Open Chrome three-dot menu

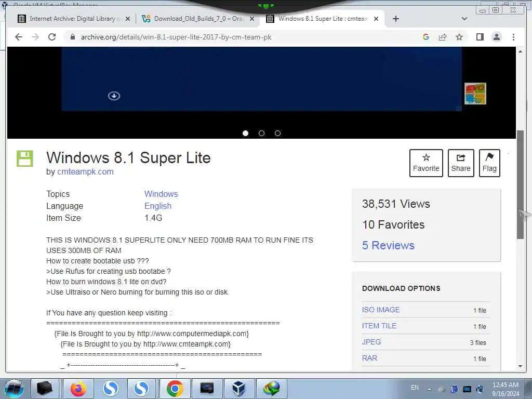coord(513,37)
